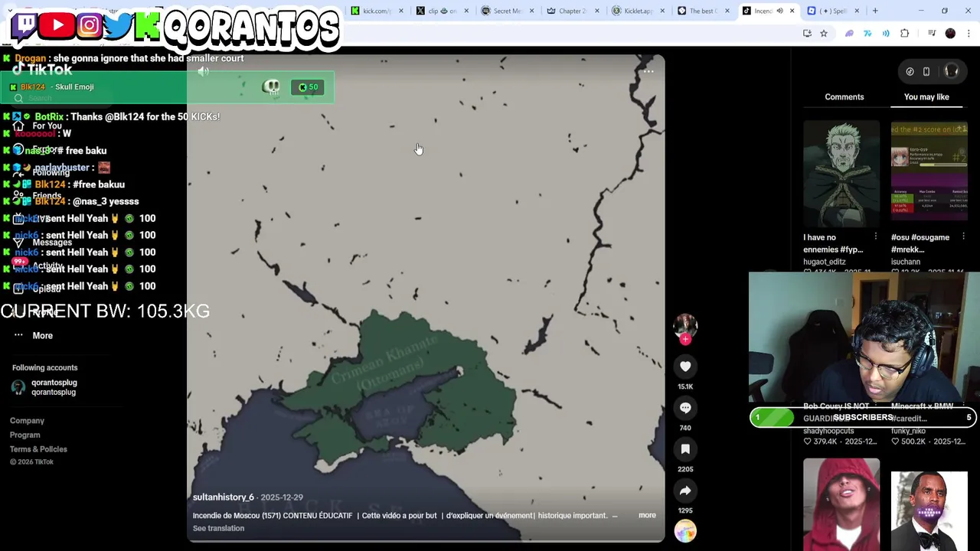Open the browser media control icon
980x551 pixels.
pos(932,34)
